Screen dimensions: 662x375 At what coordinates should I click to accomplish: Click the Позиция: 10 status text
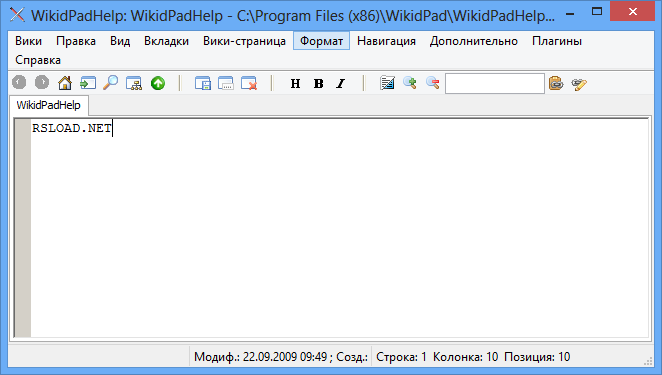click(537, 357)
